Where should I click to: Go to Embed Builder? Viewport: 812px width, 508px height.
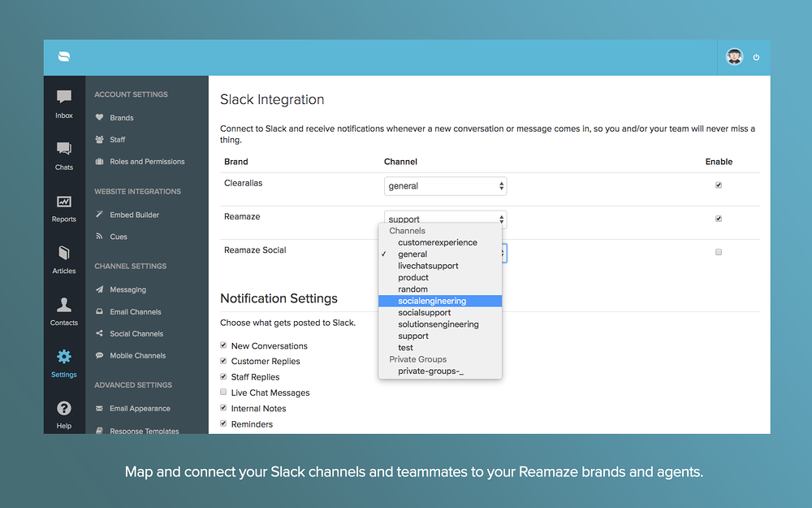pyautogui.click(x=135, y=215)
